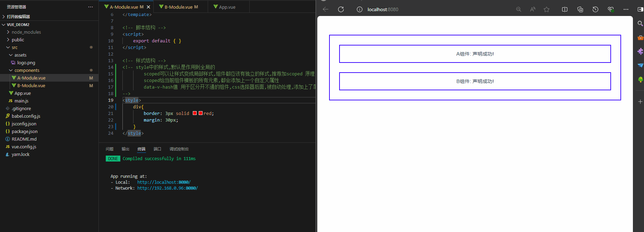Click the green DONE badge in terminal
Screen dimensions: 644x232
click(x=113, y=159)
